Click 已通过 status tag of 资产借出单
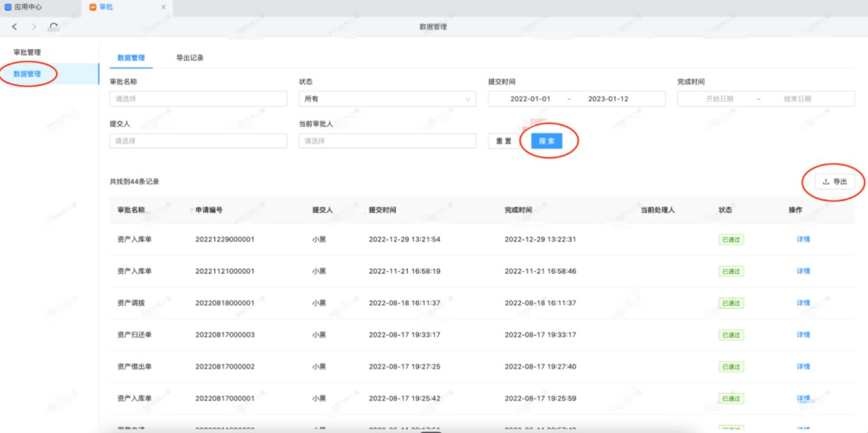This screenshot has height=433, width=868. pyautogui.click(x=731, y=367)
